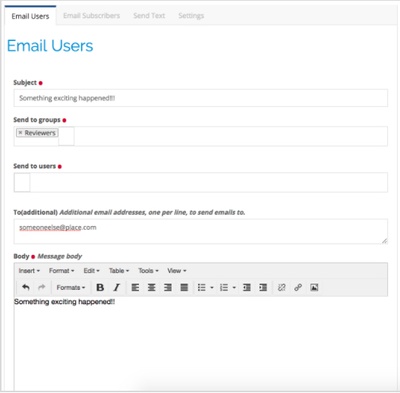
Task: Click the "Email Users" page heading
Action: [50, 46]
